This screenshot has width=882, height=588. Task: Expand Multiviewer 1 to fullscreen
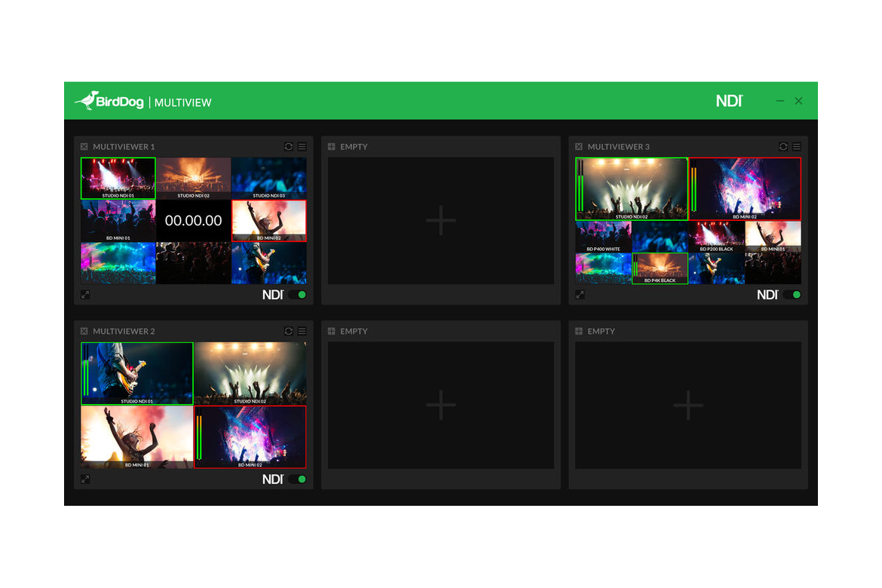point(85,294)
